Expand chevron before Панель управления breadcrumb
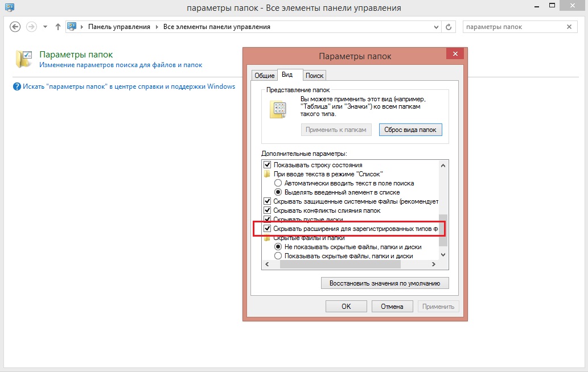 pyautogui.click(x=82, y=27)
